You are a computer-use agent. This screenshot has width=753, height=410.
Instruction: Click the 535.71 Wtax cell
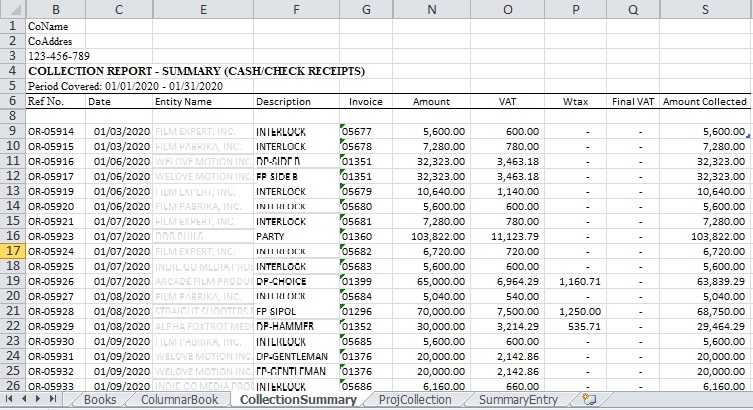click(575, 326)
